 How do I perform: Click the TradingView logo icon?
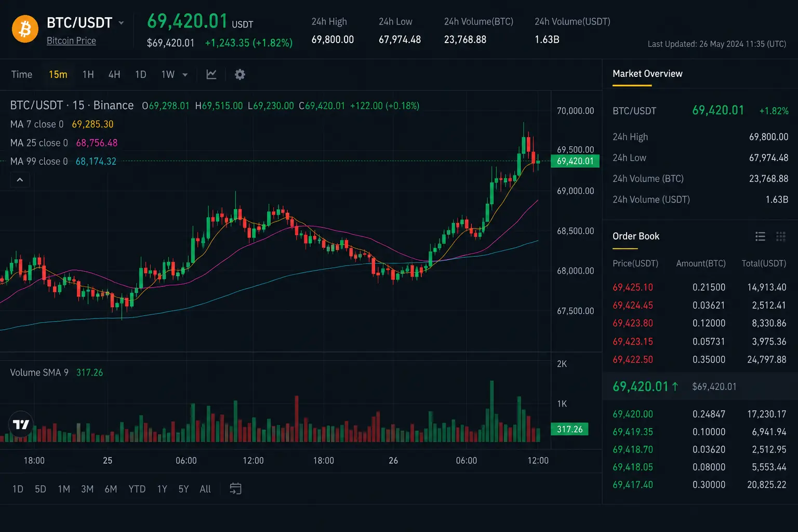tap(21, 424)
